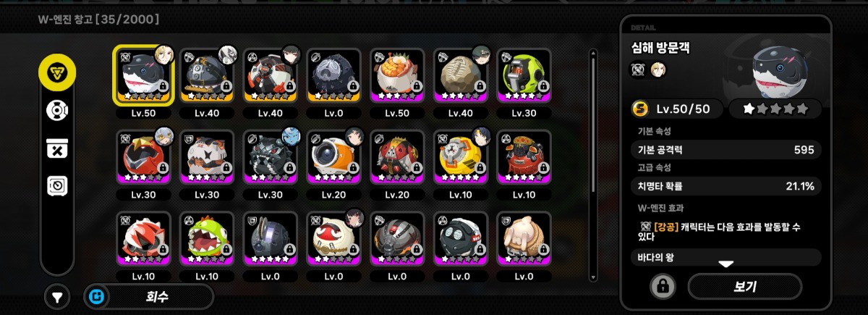The height and width of the screenshot is (315, 868).
Task: Open the third sidebar category icon
Action: pyautogui.click(x=56, y=148)
